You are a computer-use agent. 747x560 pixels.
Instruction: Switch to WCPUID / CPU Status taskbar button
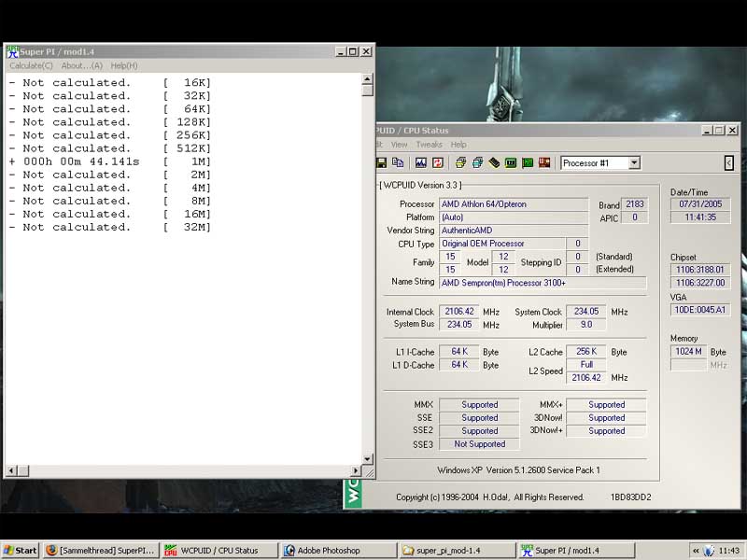click(x=219, y=551)
